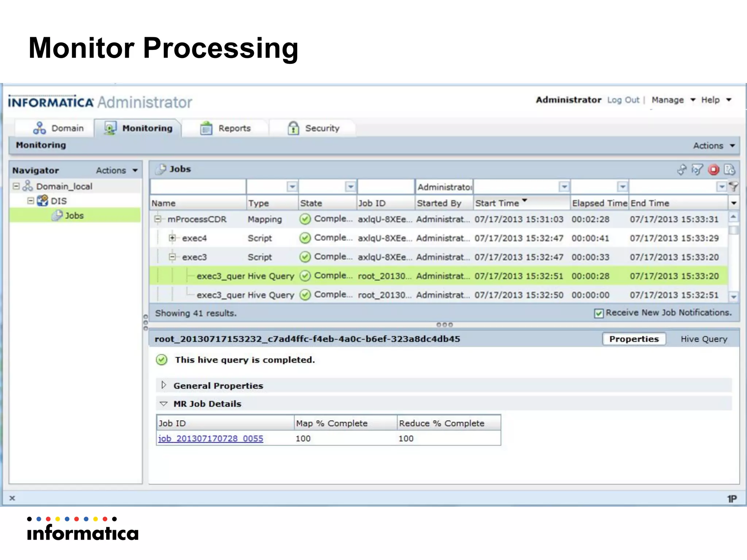Collapse the MR Job Details section
747x560 pixels.
coord(164,404)
